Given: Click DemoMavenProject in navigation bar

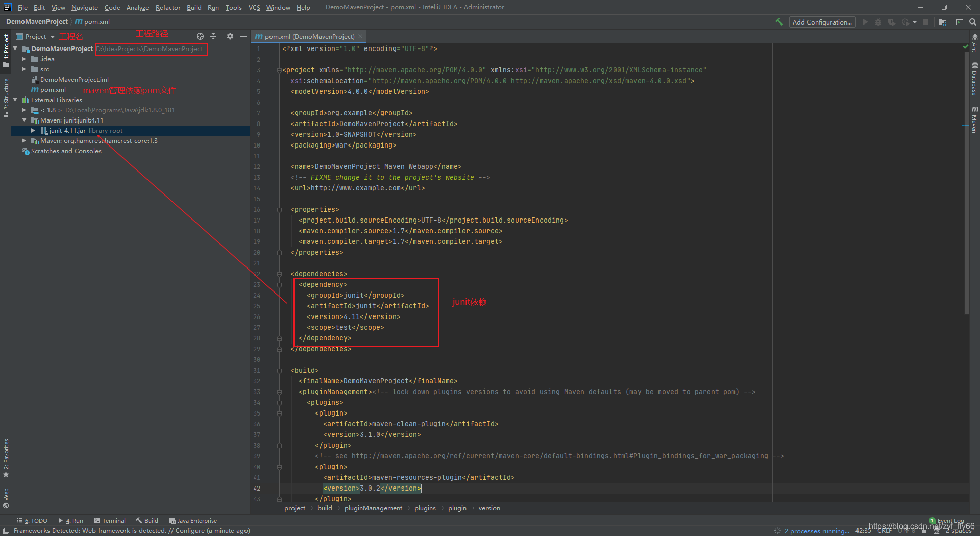Looking at the screenshot, I should [37, 22].
